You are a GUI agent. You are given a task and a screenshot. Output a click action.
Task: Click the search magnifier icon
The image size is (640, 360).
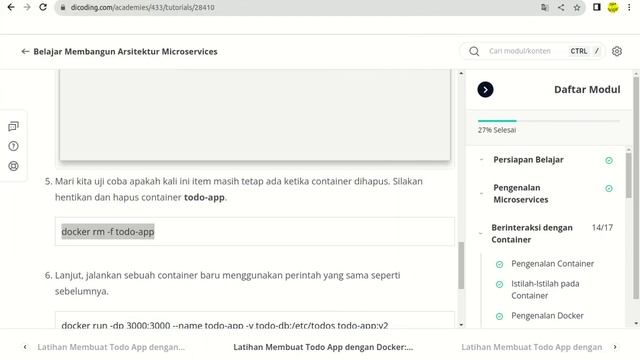[474, 51]
